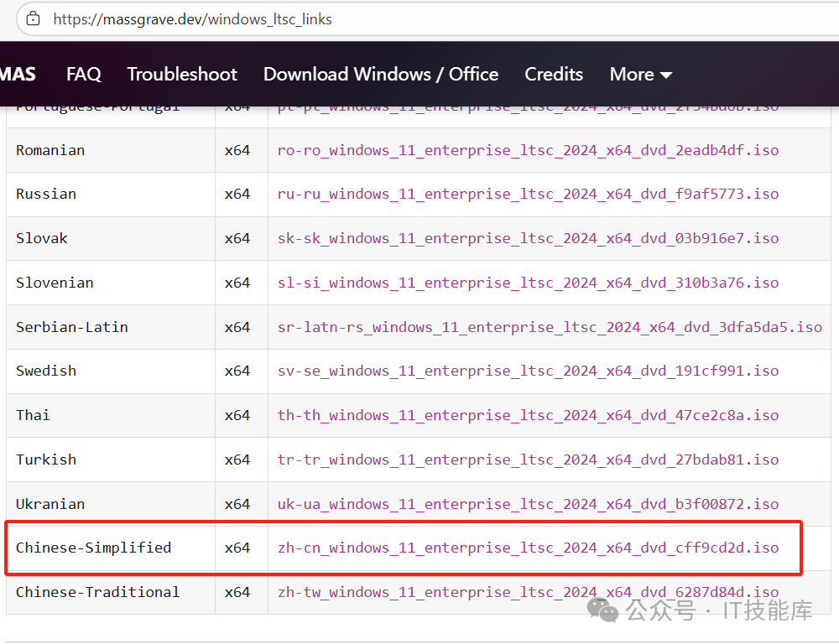Click the site lock icon in address bar
The height and width of the screenshot is (644, 839).
pos(32,18)
